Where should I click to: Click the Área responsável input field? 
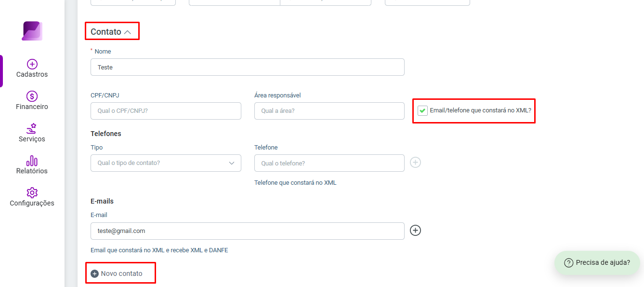point(329,111)
